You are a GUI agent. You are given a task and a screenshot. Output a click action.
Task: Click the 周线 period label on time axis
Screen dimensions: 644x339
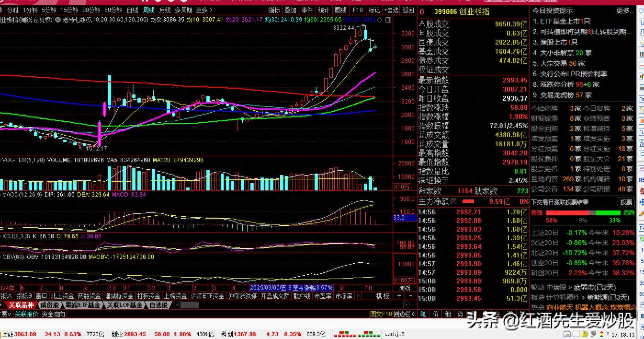point(405,288)
